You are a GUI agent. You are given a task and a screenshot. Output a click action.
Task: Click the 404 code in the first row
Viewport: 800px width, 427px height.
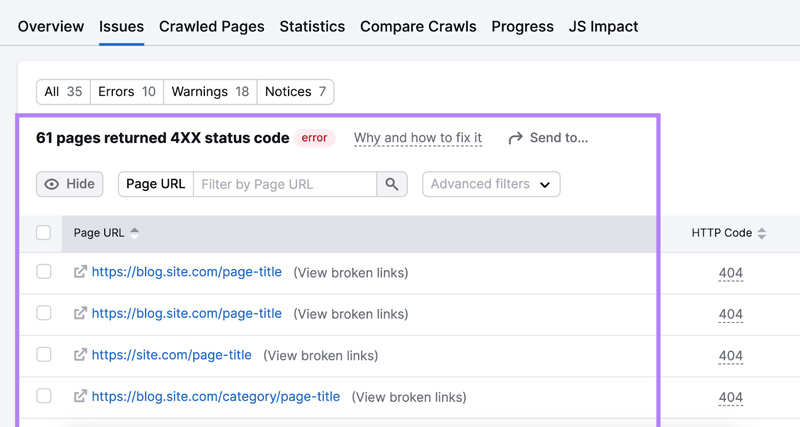[730, 273]
